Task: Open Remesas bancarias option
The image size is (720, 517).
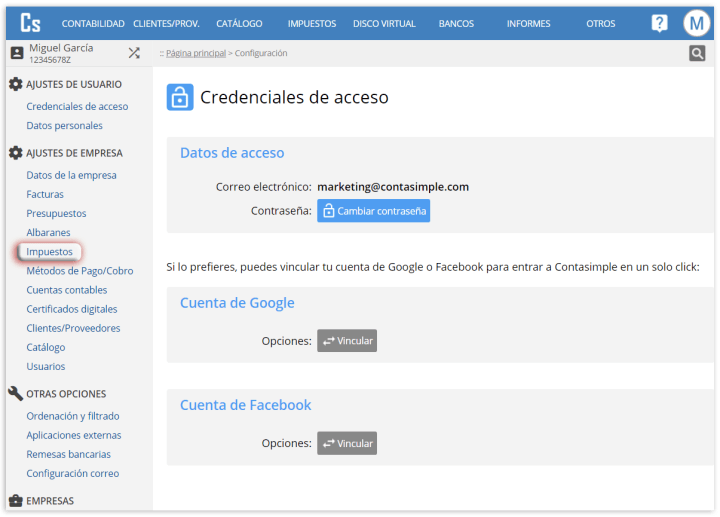Action: (x=68, y=455)
